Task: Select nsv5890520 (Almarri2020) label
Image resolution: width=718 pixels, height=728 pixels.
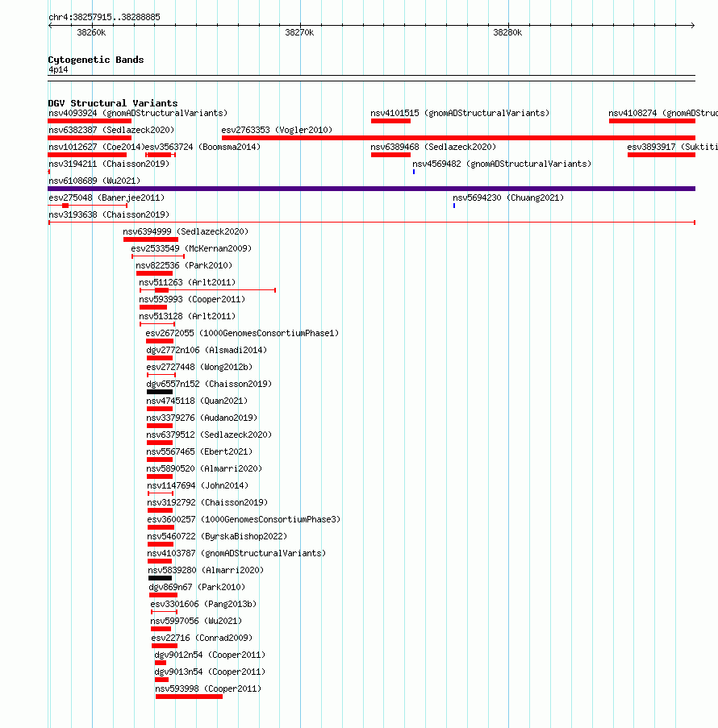Action: point(204,469)
